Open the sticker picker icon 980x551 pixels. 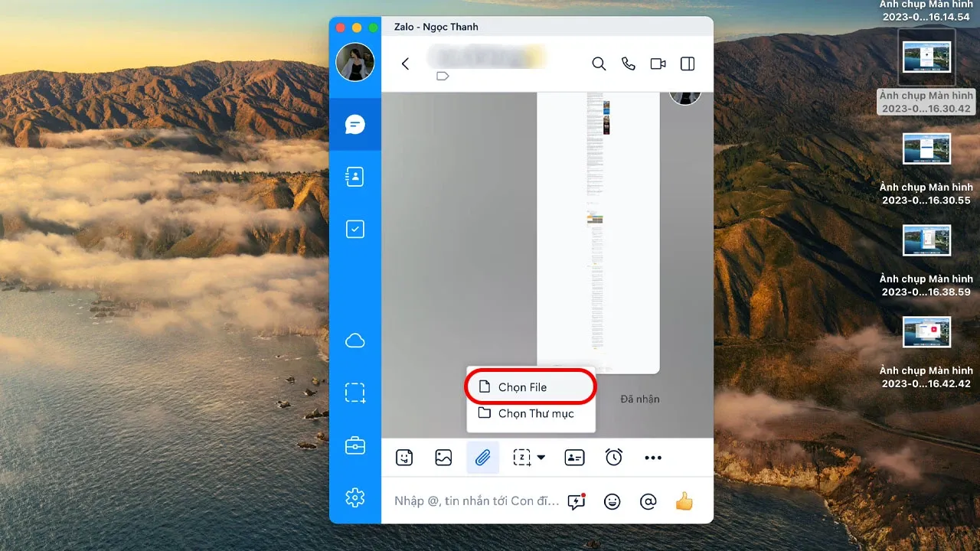pyautogui.click(x=404, y=458)
